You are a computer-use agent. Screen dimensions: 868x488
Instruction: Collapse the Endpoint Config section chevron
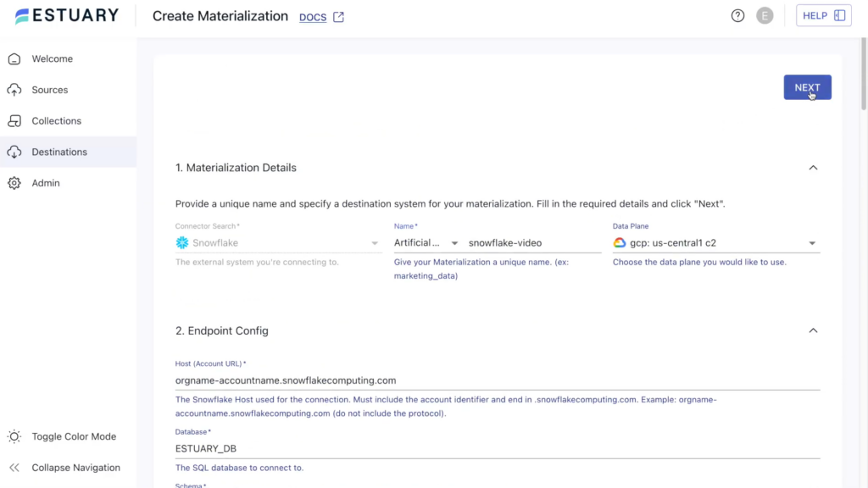tap(813, 331)
